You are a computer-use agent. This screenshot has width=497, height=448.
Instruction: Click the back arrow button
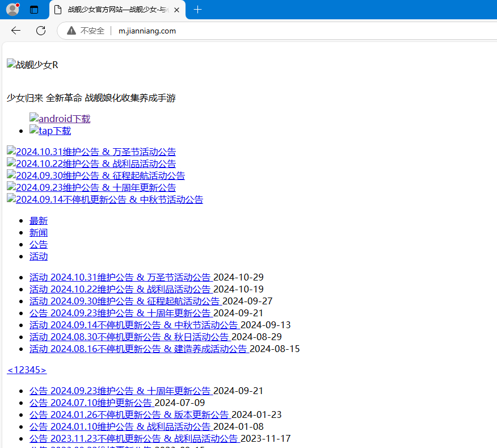tap(16, 31)
